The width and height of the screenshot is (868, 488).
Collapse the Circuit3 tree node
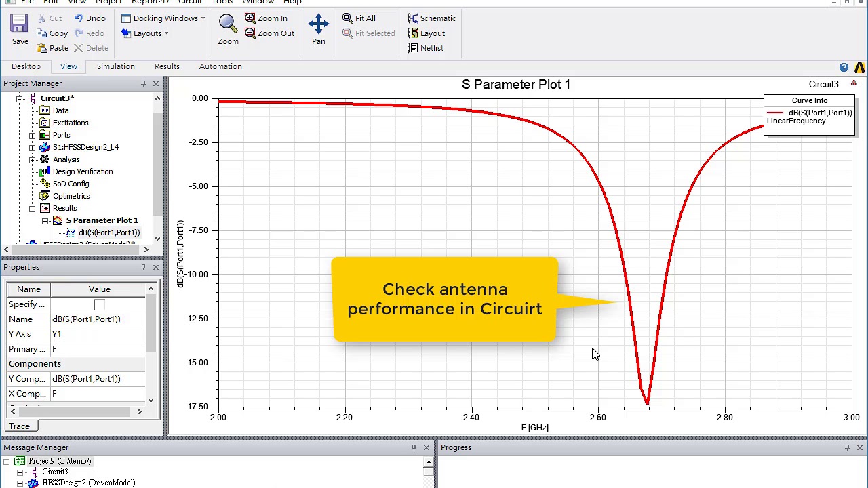20,98
